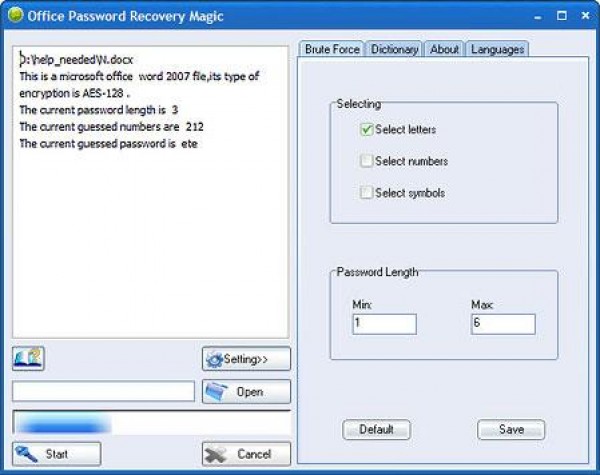The height and width of the screenshot is (475, 600).
Task: Click the file path line 'help_neededW.docx'
Action: tap(77, 59)
